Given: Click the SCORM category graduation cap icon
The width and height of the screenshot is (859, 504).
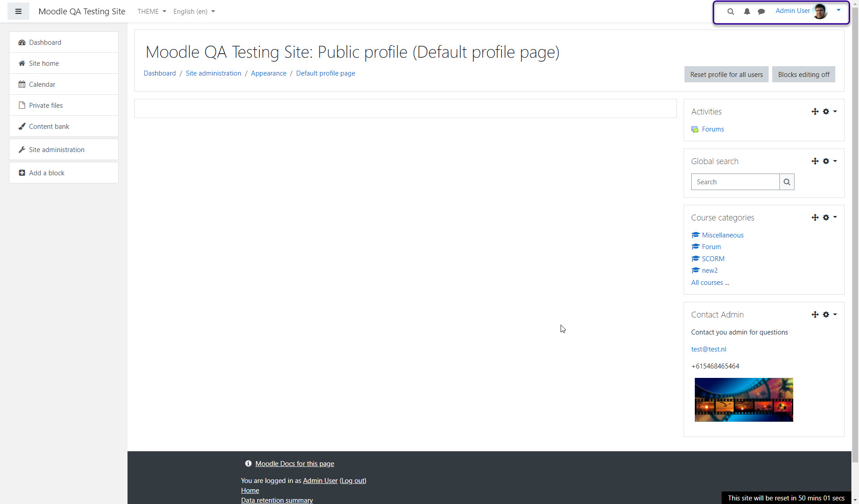Looking at the screenshot, I should tap(695, 258).
